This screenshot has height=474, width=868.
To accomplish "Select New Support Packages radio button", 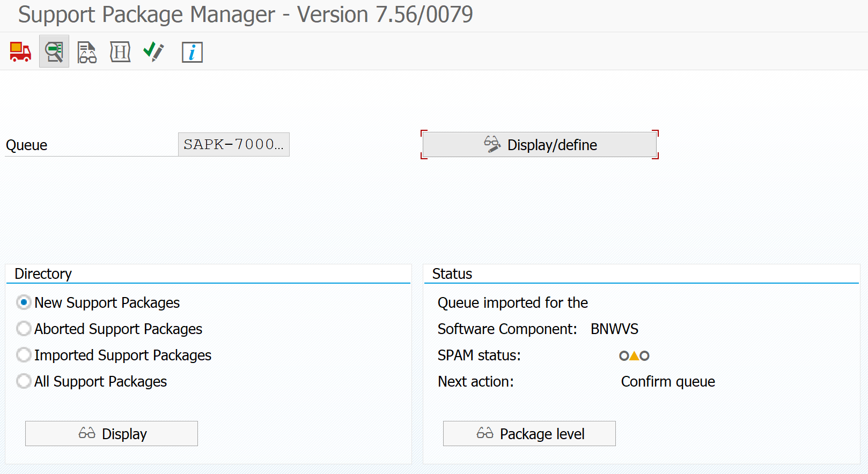I will coord(24,302).
